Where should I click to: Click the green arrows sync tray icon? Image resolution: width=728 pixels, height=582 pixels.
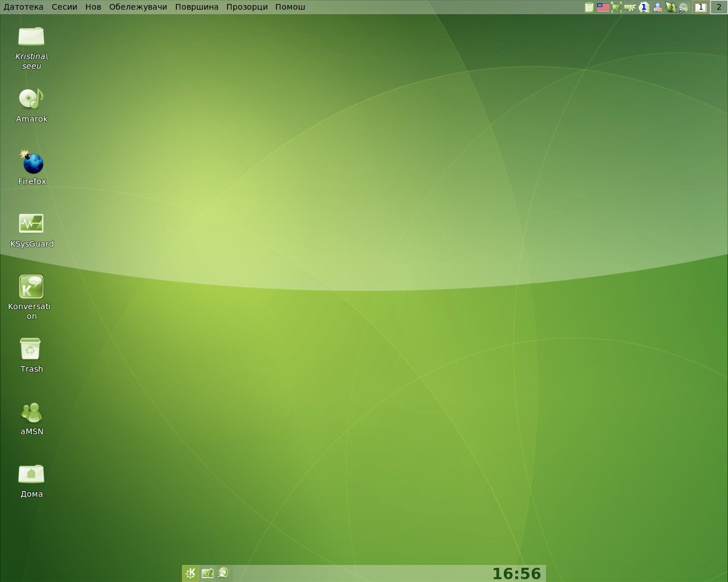pos(671,7)
